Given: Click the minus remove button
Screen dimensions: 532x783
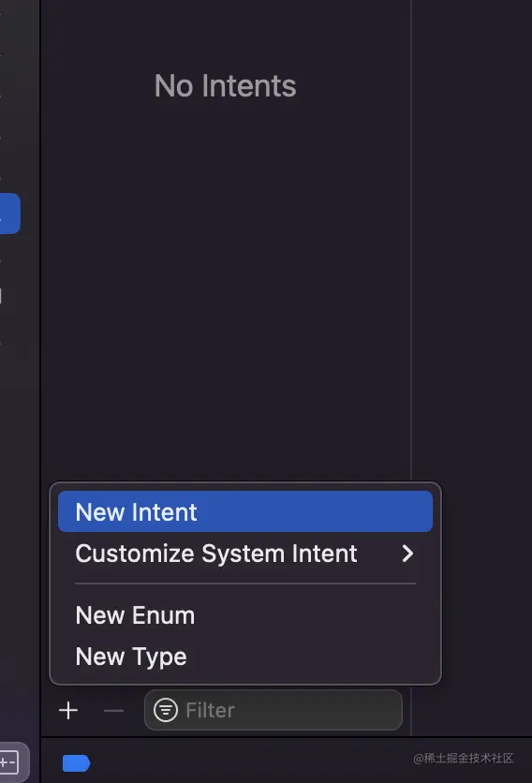Looking at the screenshot, I should (113, 710).
